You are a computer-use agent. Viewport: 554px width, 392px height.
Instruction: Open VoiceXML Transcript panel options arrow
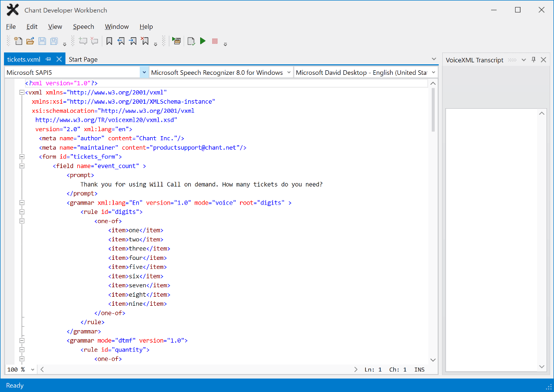point(524,60)
